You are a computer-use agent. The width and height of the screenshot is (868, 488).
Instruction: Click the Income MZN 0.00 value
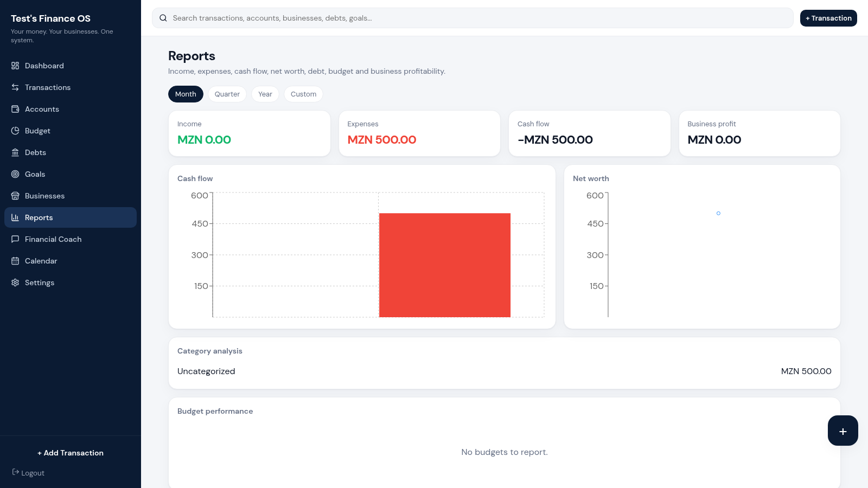204,140
